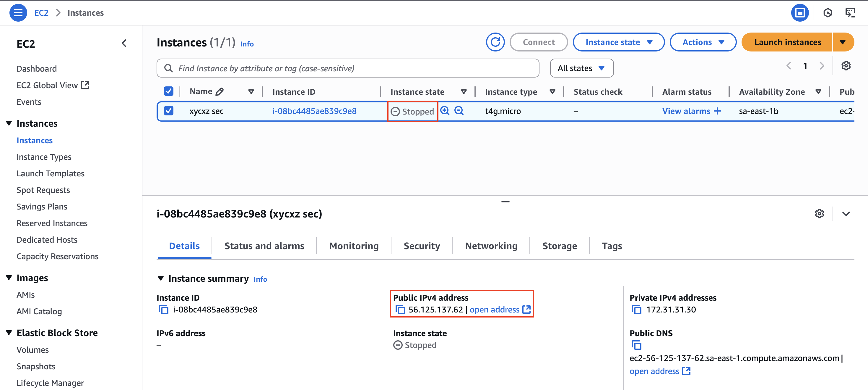This screenshot has width=868, height=390.
Task: Open the Public IPv4 open address link
Action: point(495,310)
